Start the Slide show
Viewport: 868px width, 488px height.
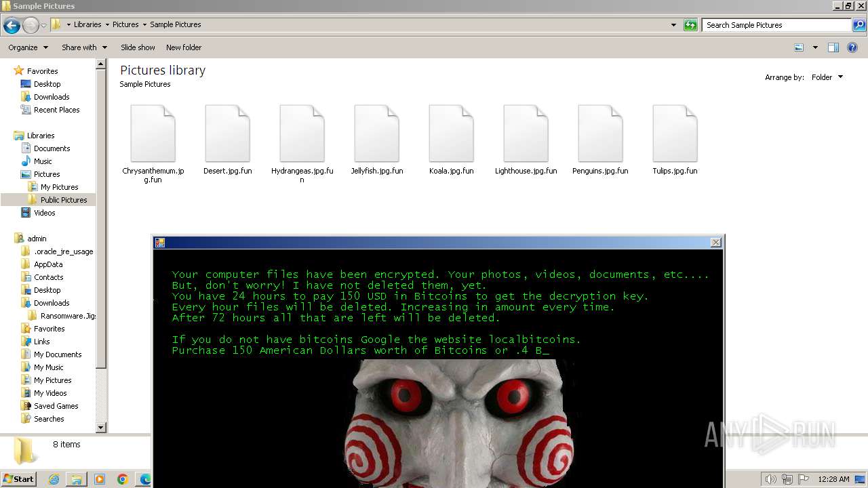138,47
